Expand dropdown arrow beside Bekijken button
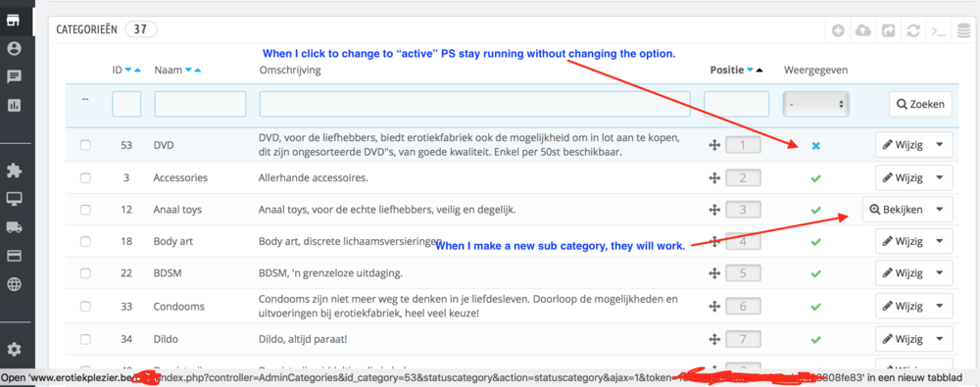The width and height of the screenshot is (980, 387). coord(940,210)
